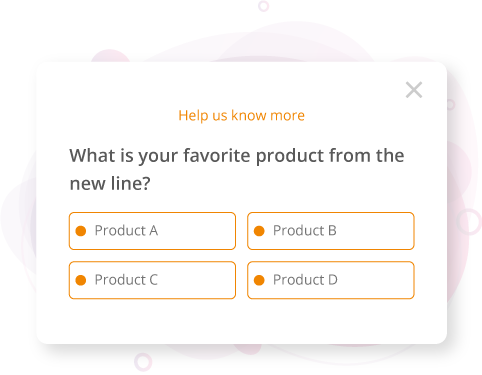Image resolution: width=482 pixels, height=375 pixels.
Task: Select the orange dot beside Product A
Action: (x=81, y=231)
